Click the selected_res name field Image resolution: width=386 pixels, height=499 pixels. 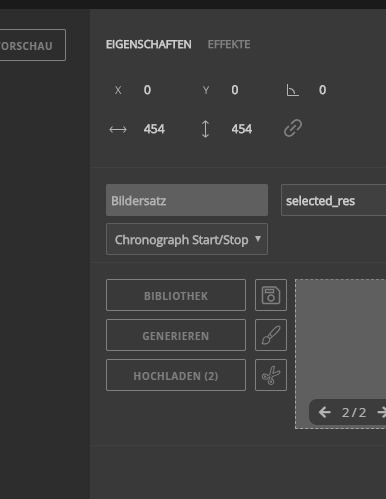333,200
